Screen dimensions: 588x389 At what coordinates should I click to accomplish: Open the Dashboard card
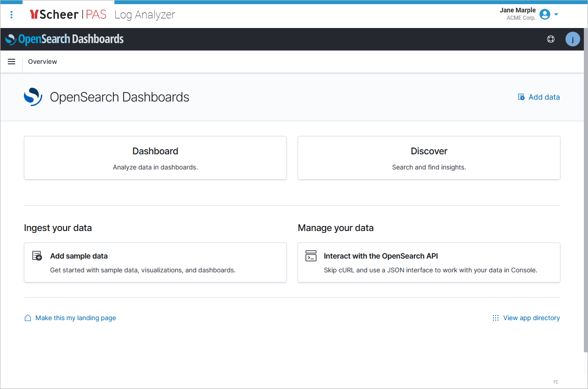[155, 158]
